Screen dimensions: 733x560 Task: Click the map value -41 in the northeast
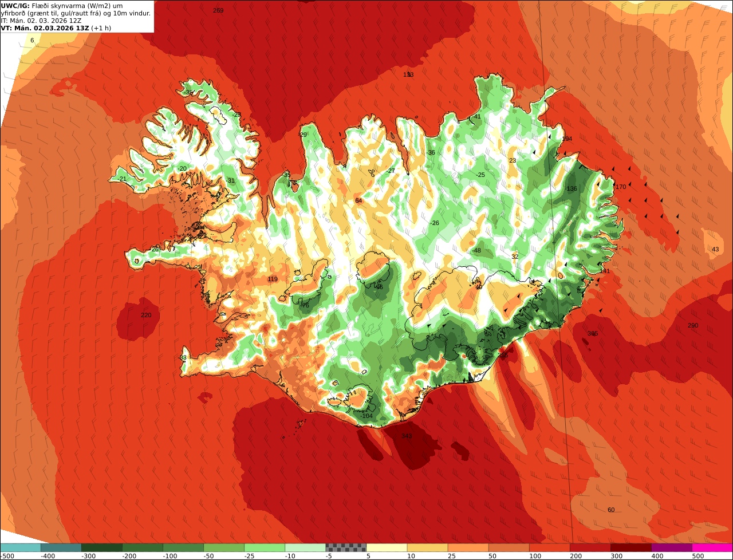pyautogui.click(x=476, y=116)
